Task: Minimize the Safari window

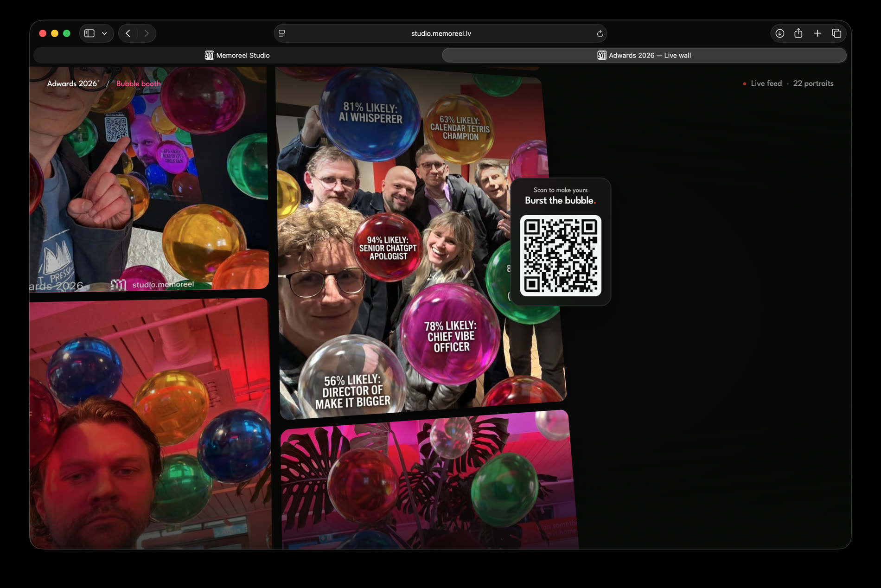Action: (55, 33)
